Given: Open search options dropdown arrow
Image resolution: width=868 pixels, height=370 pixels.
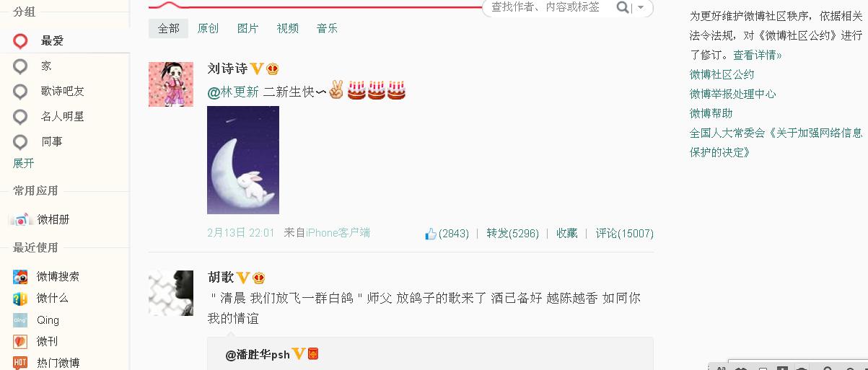Looking at the screenshot, I should tap(641, 7).
